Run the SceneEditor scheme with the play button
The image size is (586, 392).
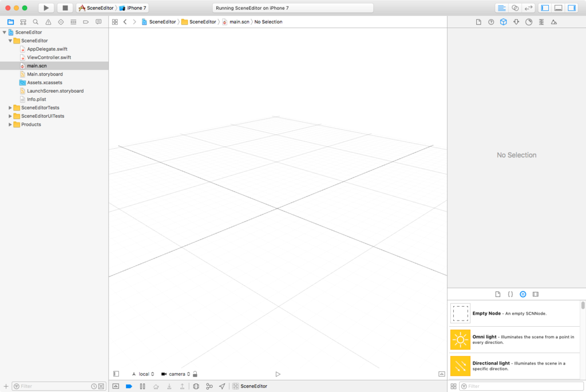click(46, 8)
